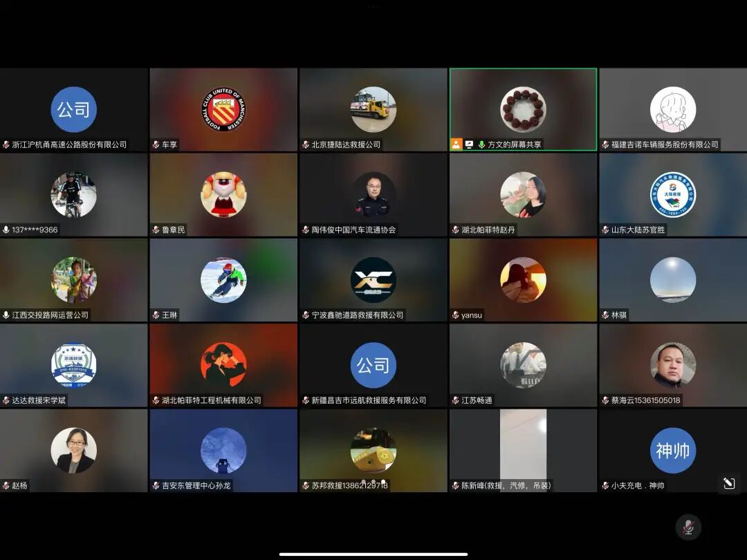Tap the muted mic icon beside 宁波鑫驰道路救援有限公司
747x560 pixels.
click(306, 315)
